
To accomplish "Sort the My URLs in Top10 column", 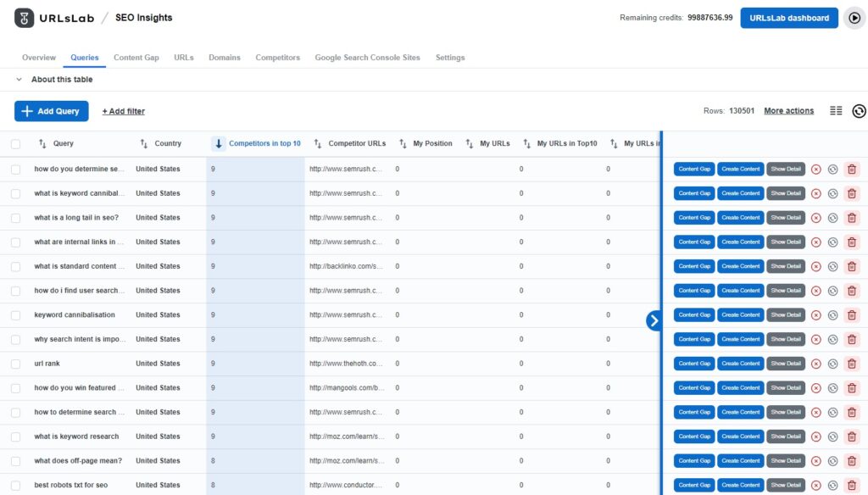I will 526,143.
